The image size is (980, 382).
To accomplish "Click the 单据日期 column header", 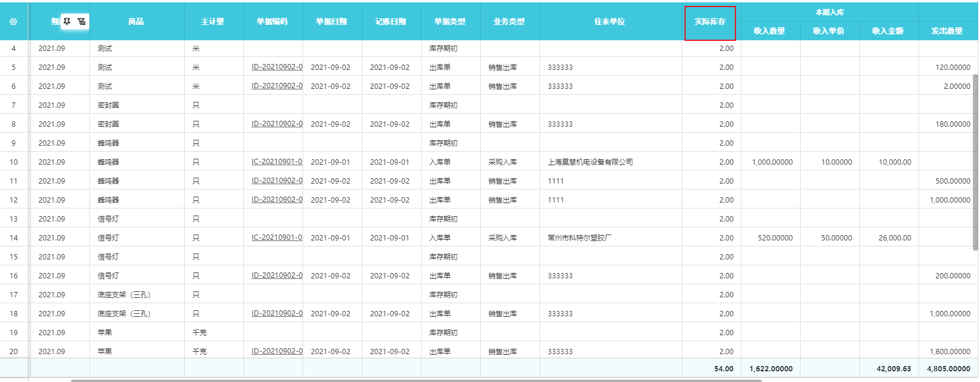I will click(x=332, y=21).
